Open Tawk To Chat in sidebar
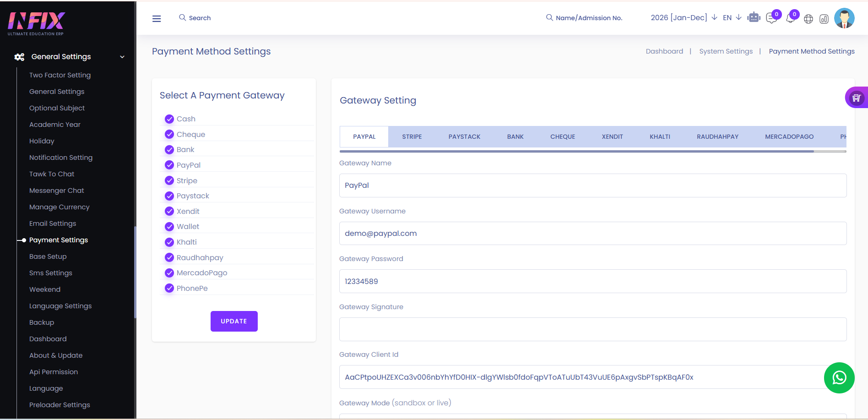Viewport: 868px width, 420px height. (52, 174)
